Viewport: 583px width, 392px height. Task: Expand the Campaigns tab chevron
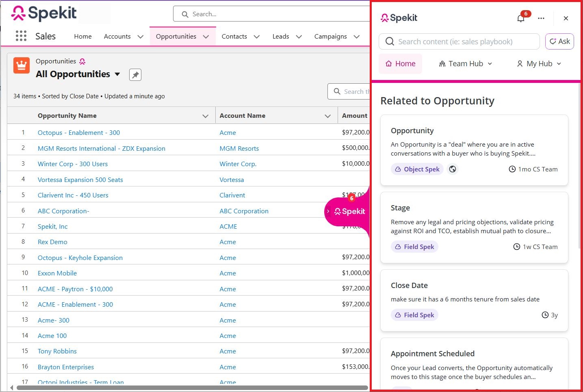(357, 37)
